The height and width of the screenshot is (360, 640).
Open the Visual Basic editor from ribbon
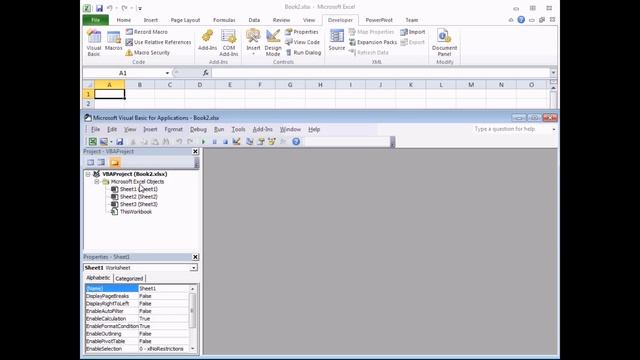[x=94, y=42]
